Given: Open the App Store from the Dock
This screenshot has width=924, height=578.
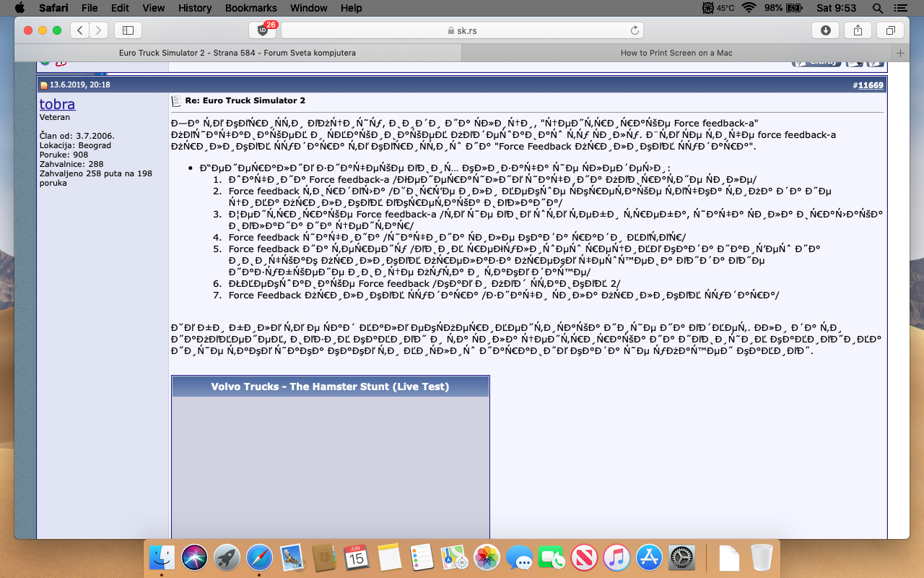Looking at the screenshot, I should [650, 558].
